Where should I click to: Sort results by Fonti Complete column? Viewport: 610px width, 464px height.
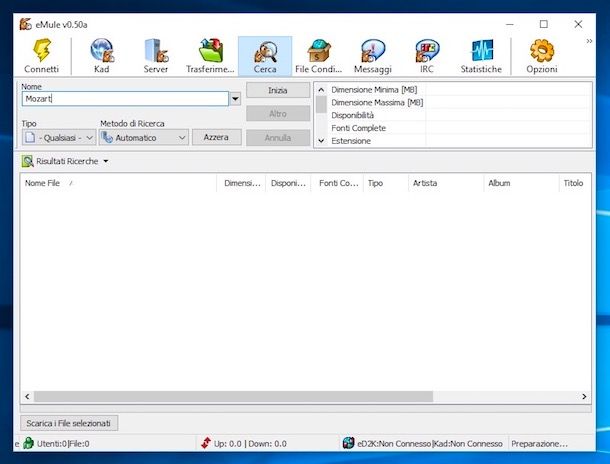click(x=337, y=183)
